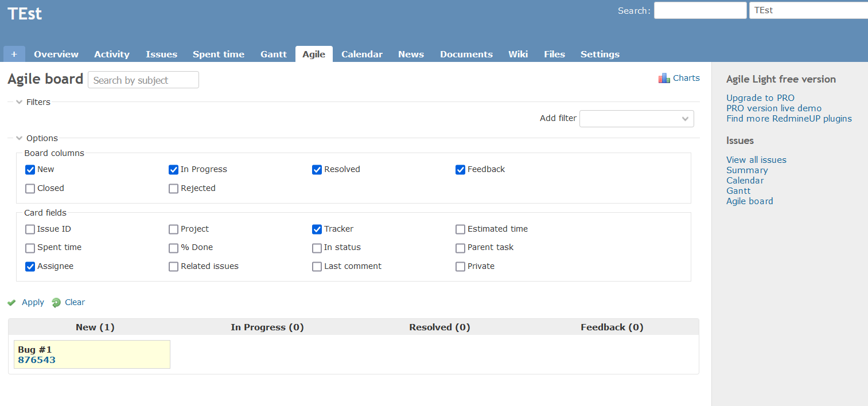
Task: Click the Clear reload icon
Action: (56, 303)
